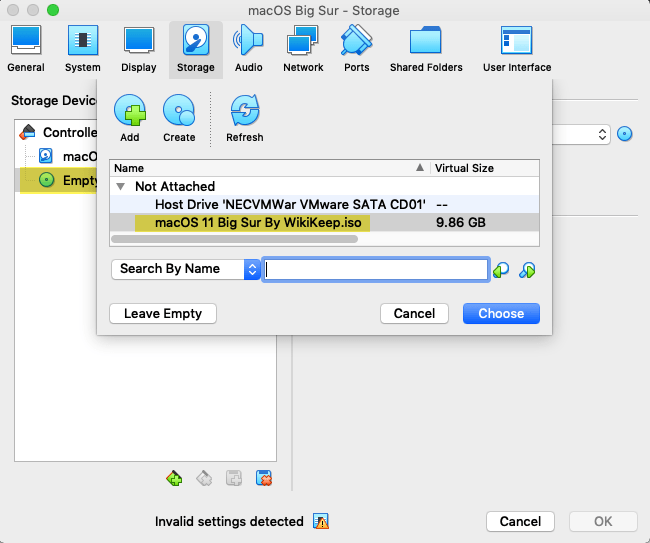Click the Create disk image icon

tap(179, 110)
